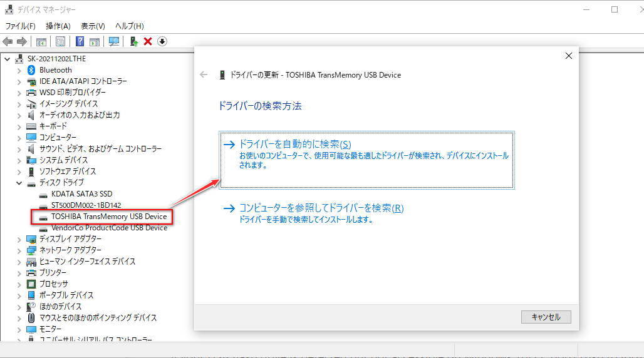Viewport: 644px width, 358px height.
Task: Click the red X uninstall device icon
Action: (148, 41)
